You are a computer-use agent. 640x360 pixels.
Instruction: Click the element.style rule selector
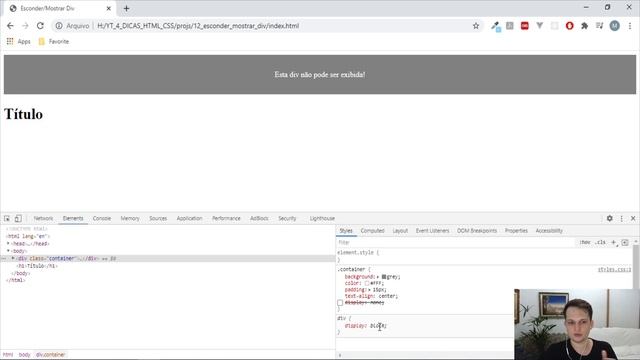click(x=356, y=253)
